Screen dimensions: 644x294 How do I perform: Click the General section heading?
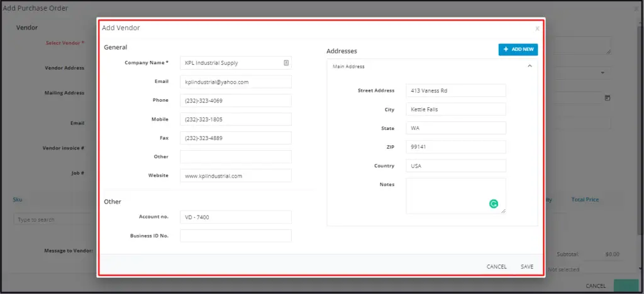click(116, 47)
